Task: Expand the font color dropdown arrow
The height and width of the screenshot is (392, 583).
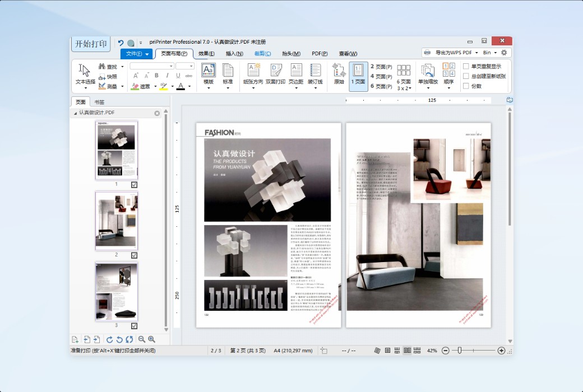Action: 189,87
